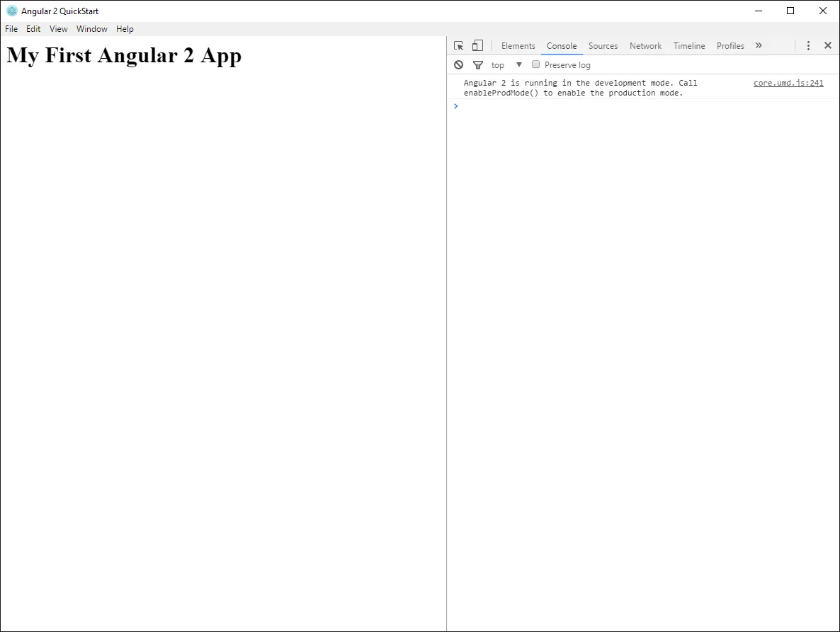Open the console filter funnel icon
Screen dimensions: 840x632
(478, 64)
